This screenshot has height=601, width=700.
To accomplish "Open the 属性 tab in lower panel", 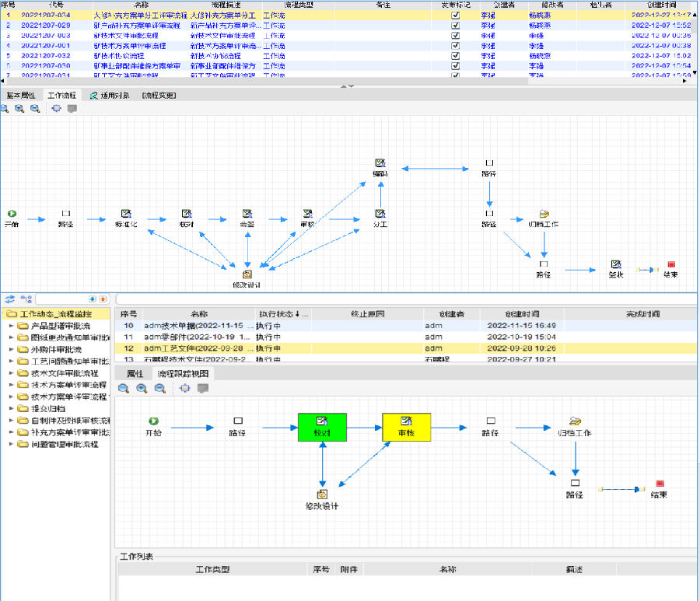I will [x=135, y=374].
